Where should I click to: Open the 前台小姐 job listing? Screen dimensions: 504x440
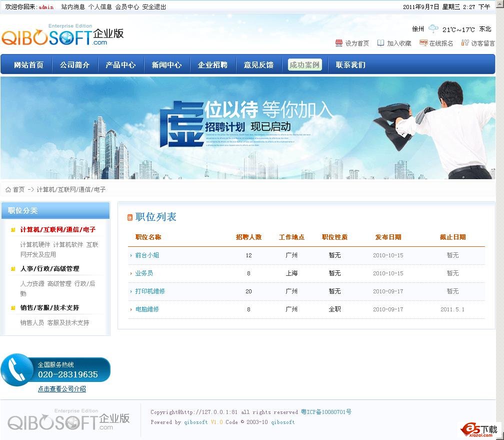click(147, 255)
